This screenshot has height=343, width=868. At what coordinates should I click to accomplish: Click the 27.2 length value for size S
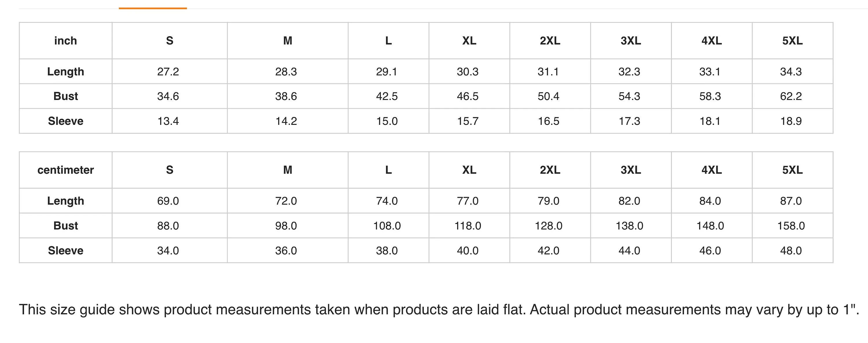168,72
